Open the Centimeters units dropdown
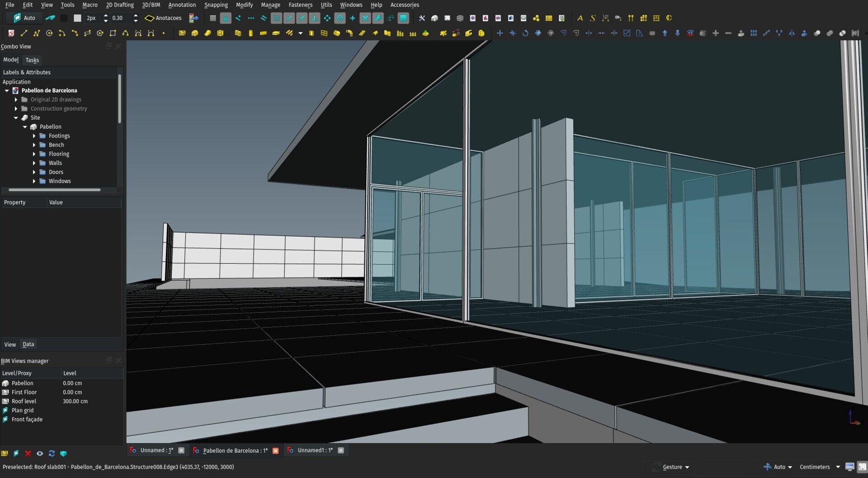The image size is (868, 478). click(820, 467)
